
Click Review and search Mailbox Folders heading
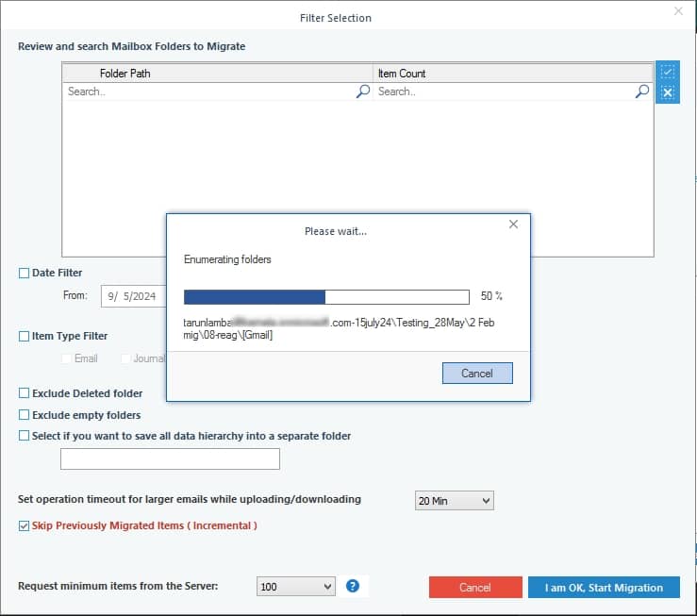pyautogui.click(x=132, y=46)
